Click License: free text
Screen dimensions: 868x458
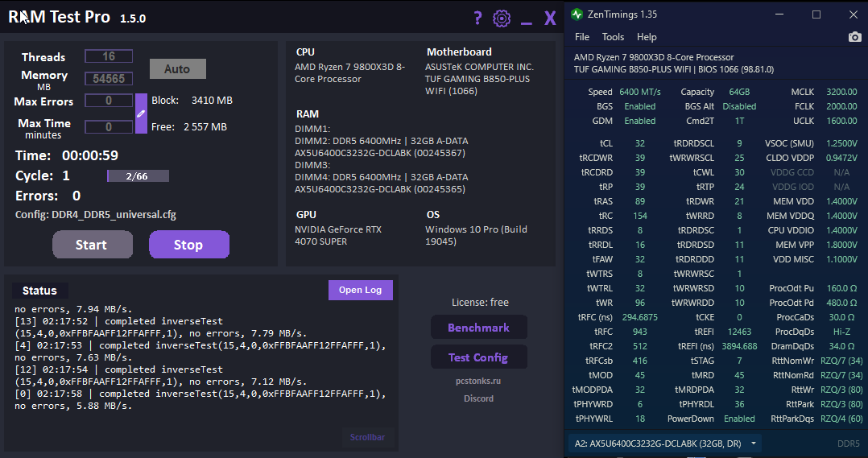coord(480,302)
